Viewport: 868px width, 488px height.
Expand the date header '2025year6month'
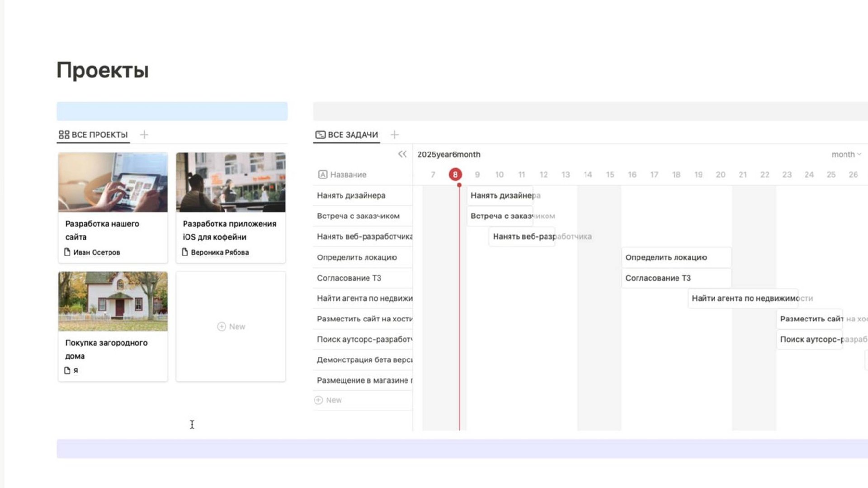448,154
